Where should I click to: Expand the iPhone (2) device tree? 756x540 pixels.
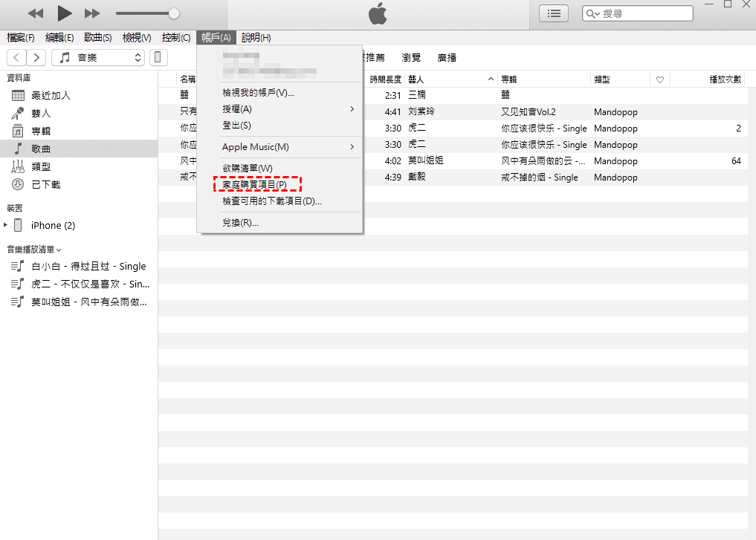tap(6, 225)
